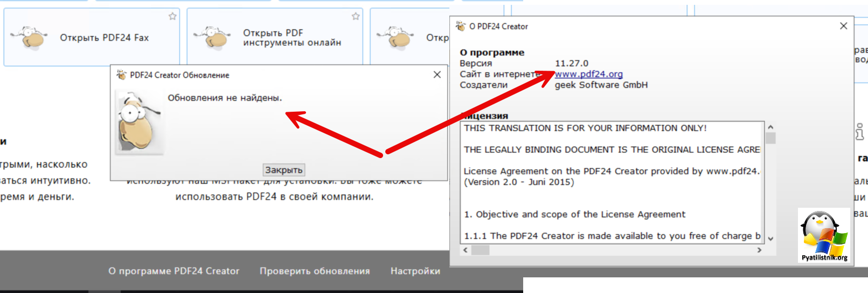
Task: Click the sheep icon on the third tile
Action: [395, 37]
